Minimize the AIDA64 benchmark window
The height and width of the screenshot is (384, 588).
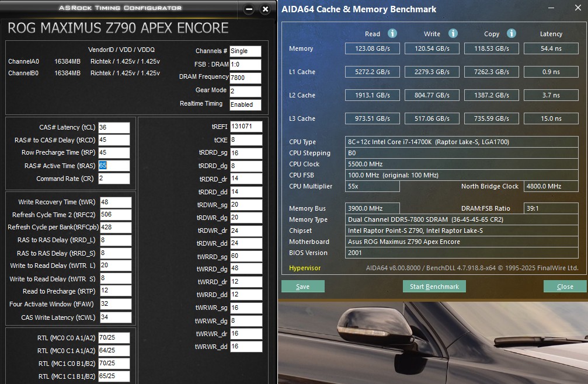(551, 8)
